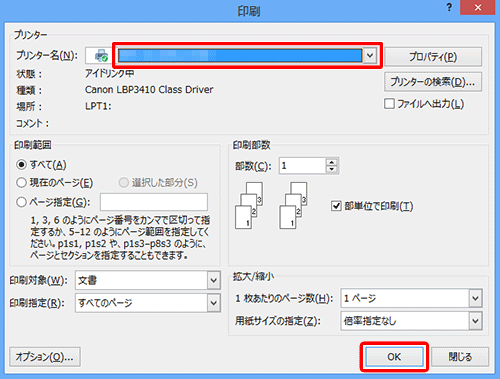This screenshot has height=379, width=500.
Task: Toggle the ファイルへ出力(L) checkbox
Action: (x=389, y=104)
